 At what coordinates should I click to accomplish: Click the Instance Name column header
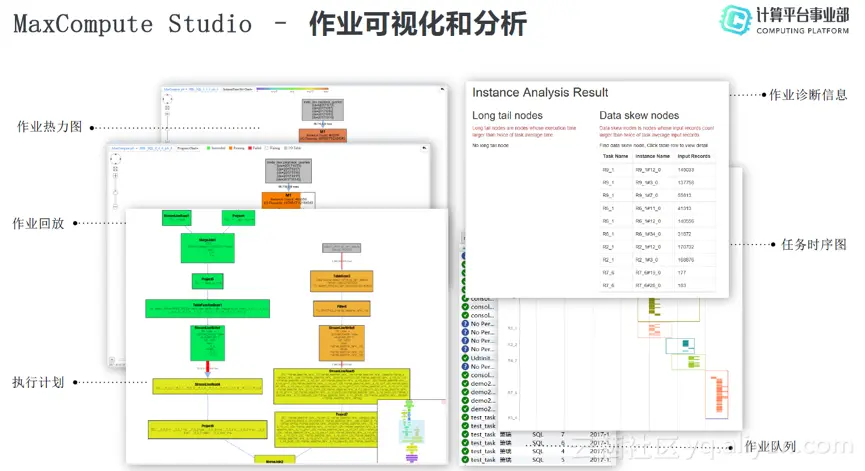click(x=653, y=156)
